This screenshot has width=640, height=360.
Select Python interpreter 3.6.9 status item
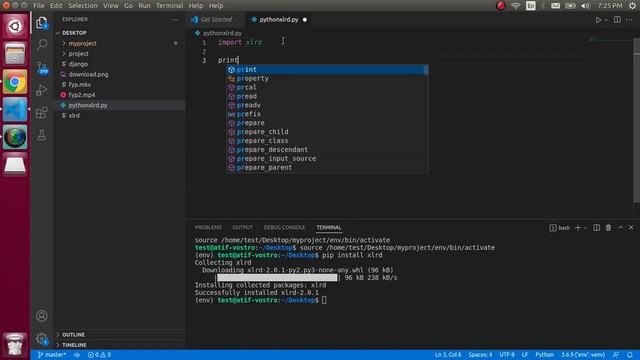click(x=583, y=355)
